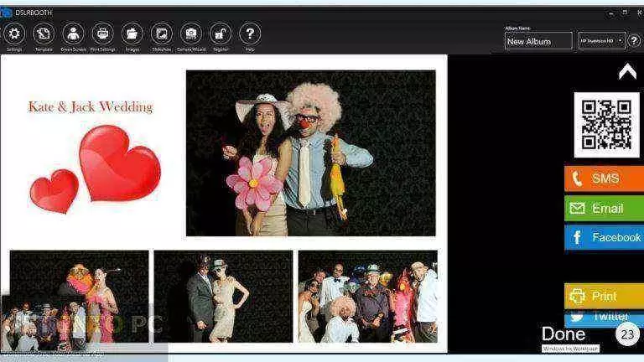Share the photo to Facebook
The image size is (644, 362).
(x=604, y=238)
